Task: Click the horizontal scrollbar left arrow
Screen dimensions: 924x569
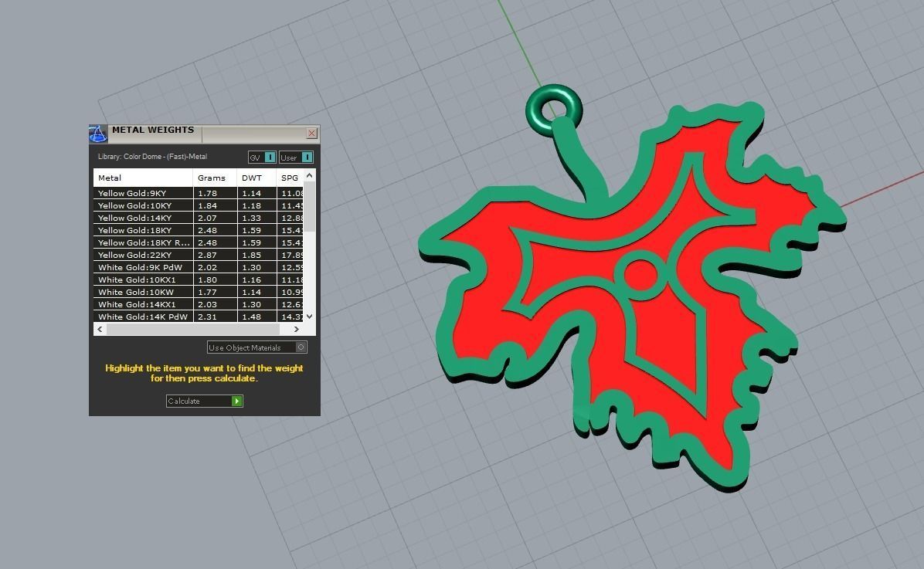Action: tap(100, 329)
